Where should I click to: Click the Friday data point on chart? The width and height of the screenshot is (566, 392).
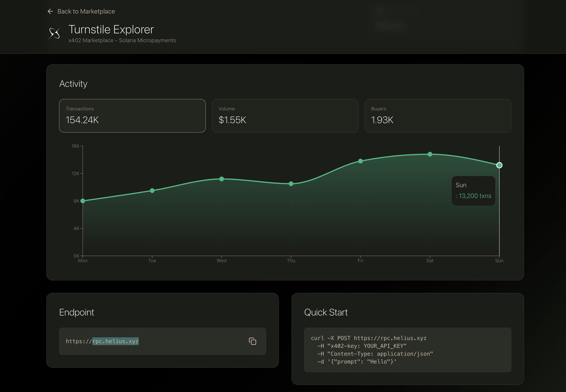pyautogui.click(x=360, y=161)
